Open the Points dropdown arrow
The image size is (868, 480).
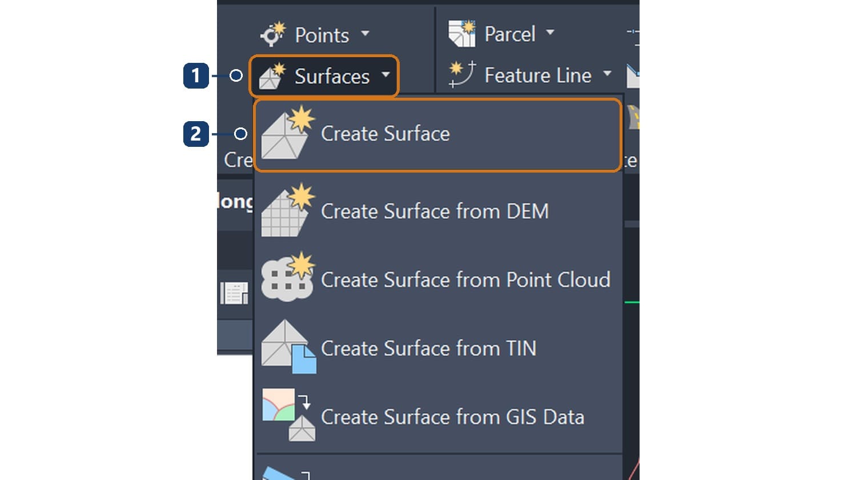[365, 34]
